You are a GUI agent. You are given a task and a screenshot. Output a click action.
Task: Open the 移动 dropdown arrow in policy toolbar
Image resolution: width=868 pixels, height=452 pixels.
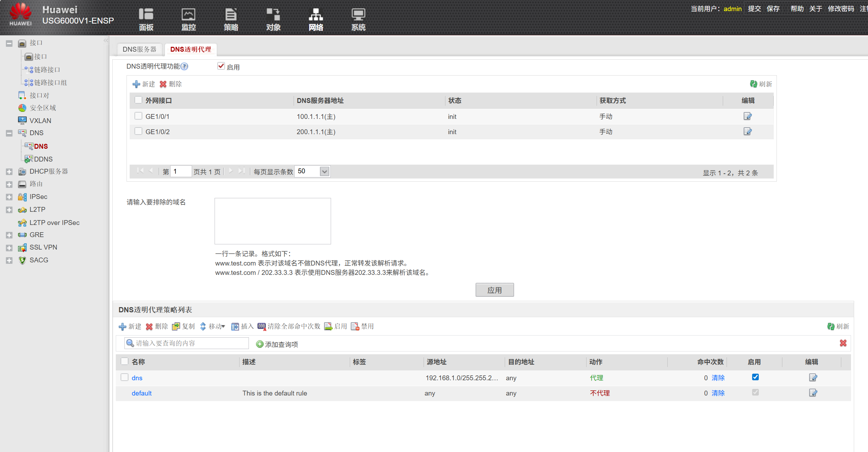(224, 327)
